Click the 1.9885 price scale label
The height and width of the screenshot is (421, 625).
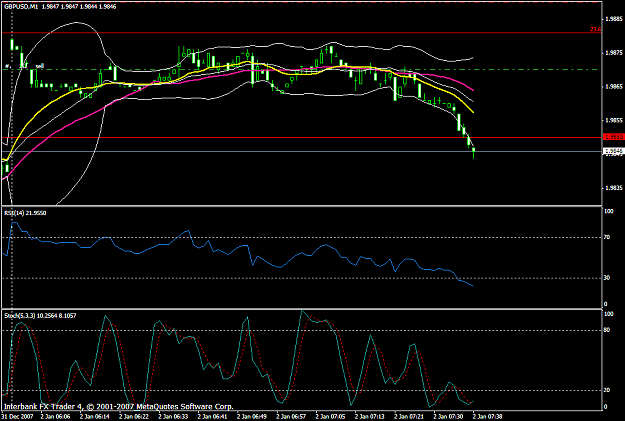click(614, 19)
